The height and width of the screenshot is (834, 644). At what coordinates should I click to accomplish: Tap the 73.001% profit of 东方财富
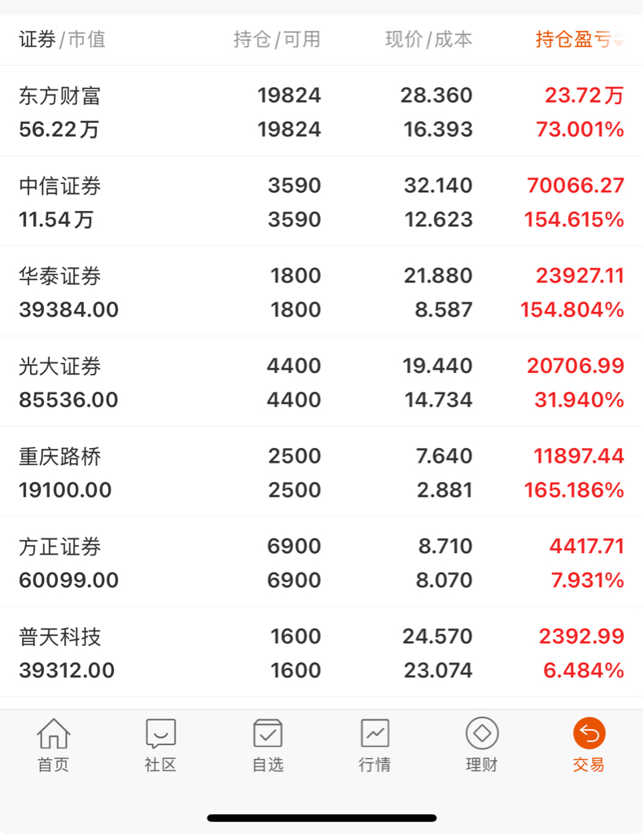tap(580, 129)
